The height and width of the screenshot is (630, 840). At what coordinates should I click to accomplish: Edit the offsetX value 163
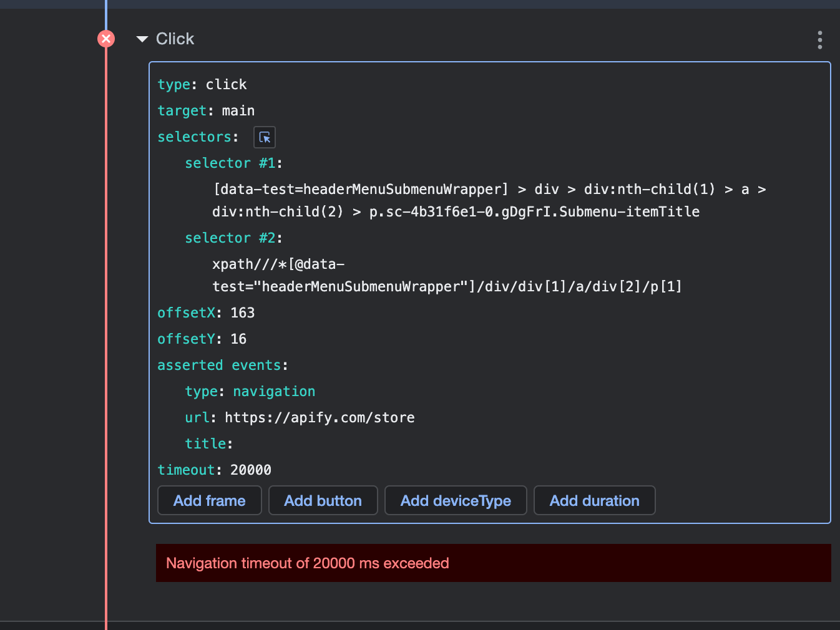coord(243,313)
